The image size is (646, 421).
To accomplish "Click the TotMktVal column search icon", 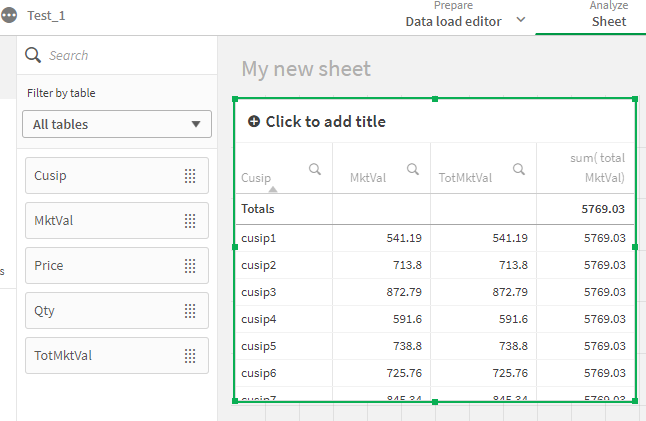I will pyautogui.click(x=519, y=170).
